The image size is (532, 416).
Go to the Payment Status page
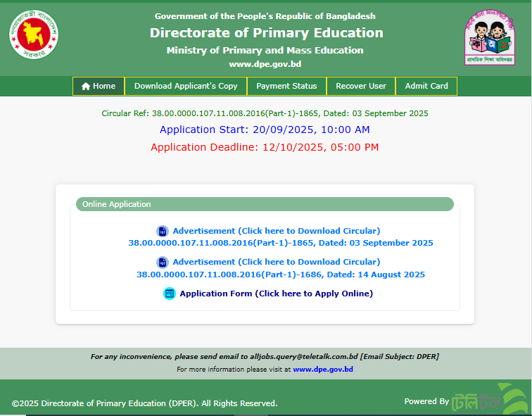286,87
